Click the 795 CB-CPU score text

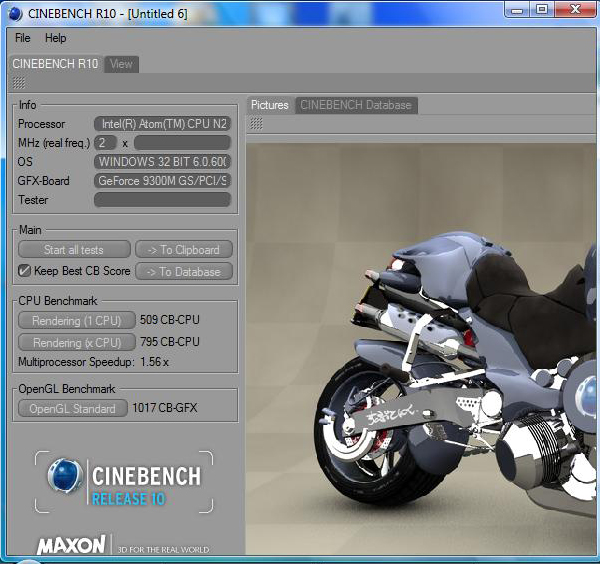[x=170, y=342]
